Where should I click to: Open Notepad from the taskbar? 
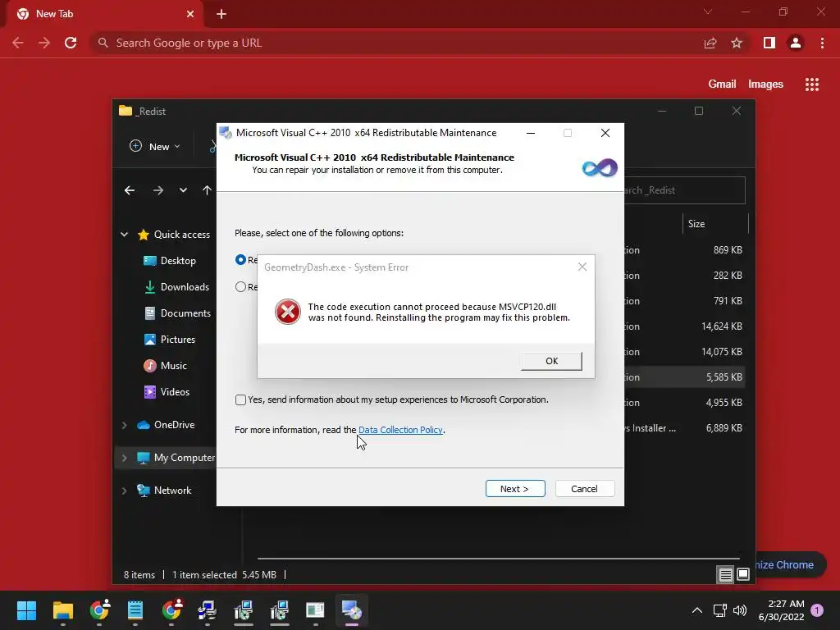click(x=135, y=610)
